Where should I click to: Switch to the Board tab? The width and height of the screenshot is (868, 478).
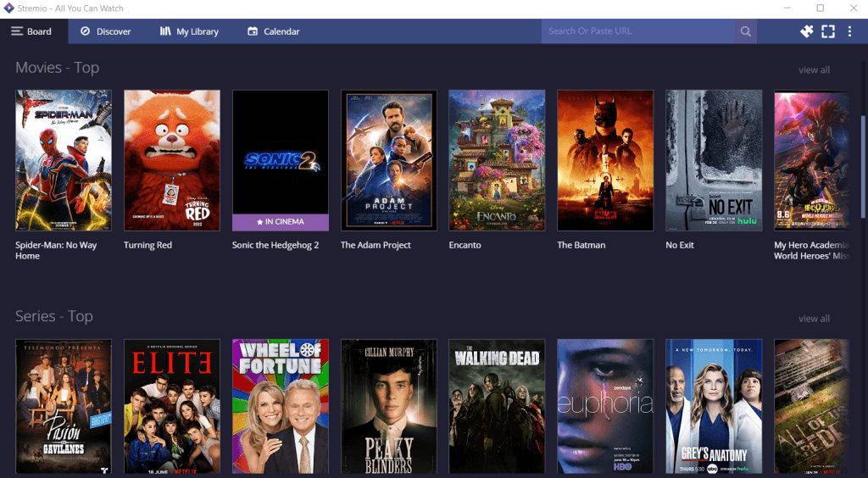(x=34, y=31)
